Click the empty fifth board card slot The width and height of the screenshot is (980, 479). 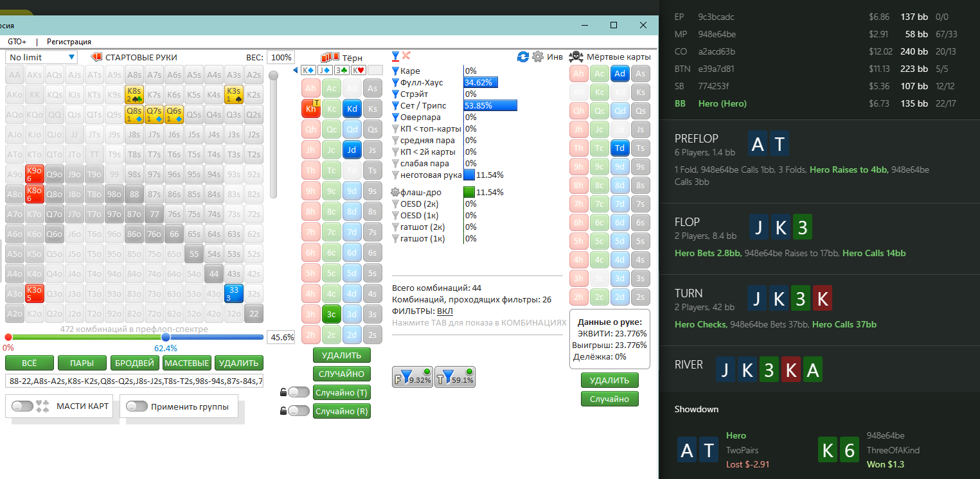point(375,70)
